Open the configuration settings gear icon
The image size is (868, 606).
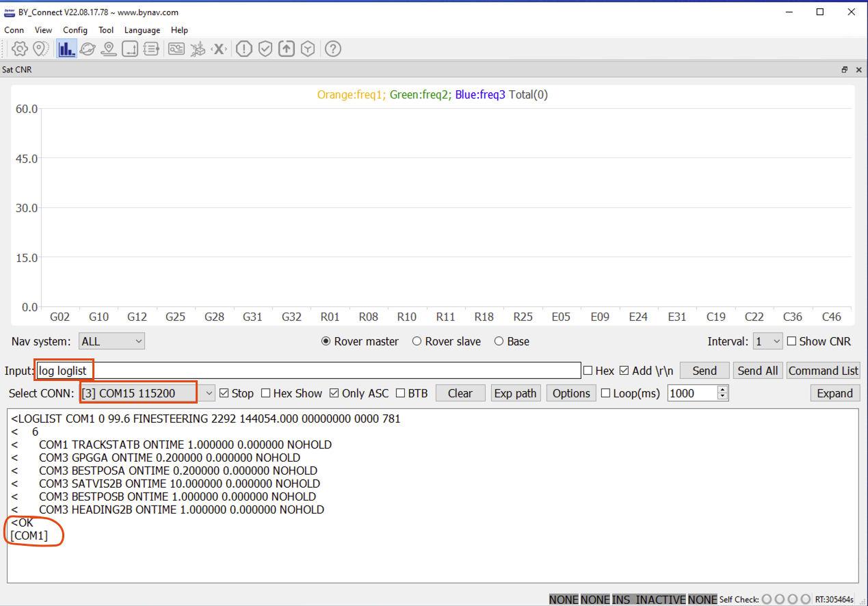(19, 49)
